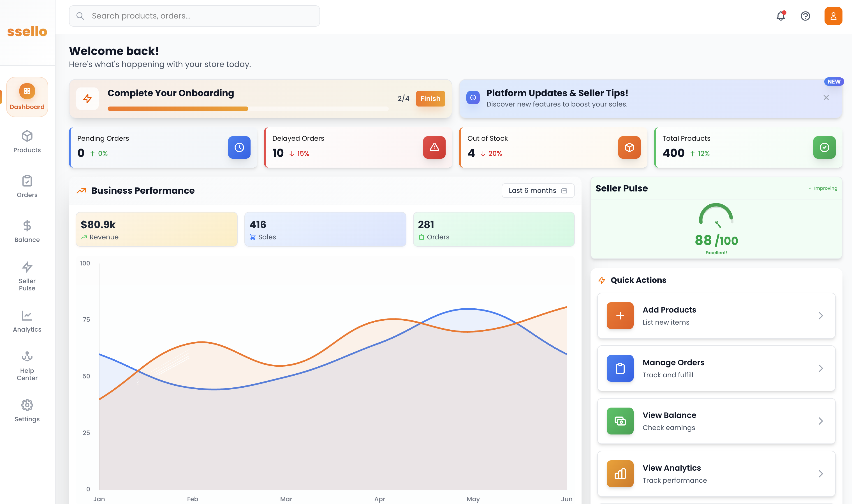Click the Add Products plus icon
This screenshot has height=504, width=852.
(x=620, y=316)
